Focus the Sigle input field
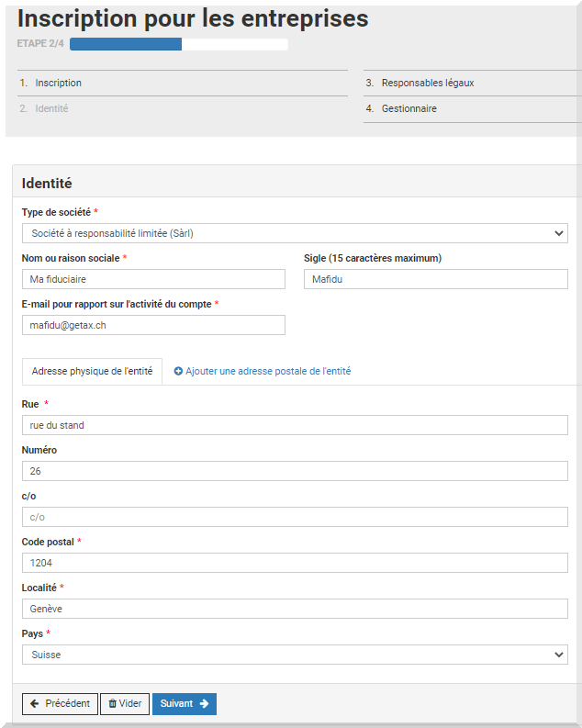The width and height of the screenshot is (582, 728). coord(436,279)
